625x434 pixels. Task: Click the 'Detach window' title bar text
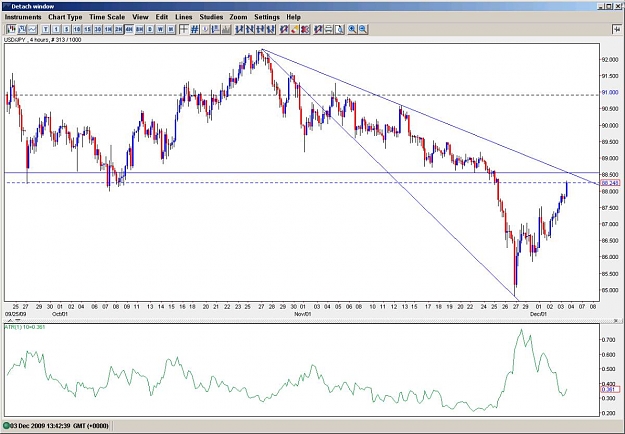pyautogui.click(x=33, y=6)
